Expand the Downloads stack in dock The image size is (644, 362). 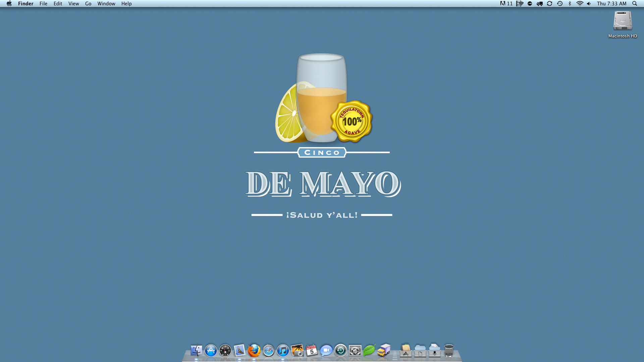(434, 351)
